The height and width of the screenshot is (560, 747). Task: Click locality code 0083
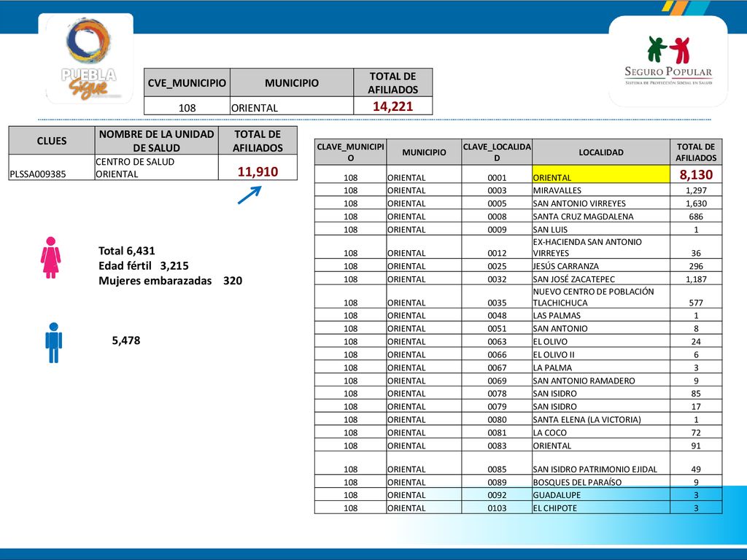point(497,446)
